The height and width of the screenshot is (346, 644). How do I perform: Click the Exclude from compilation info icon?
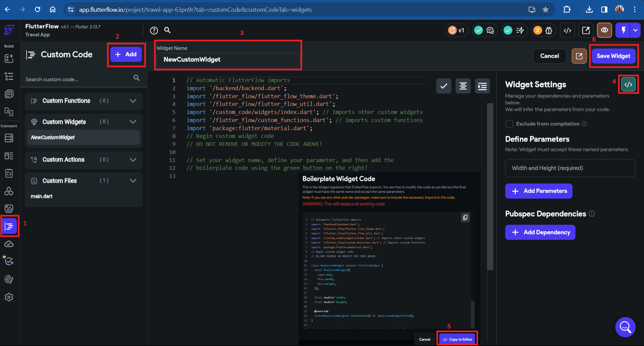tap(584, 124)
